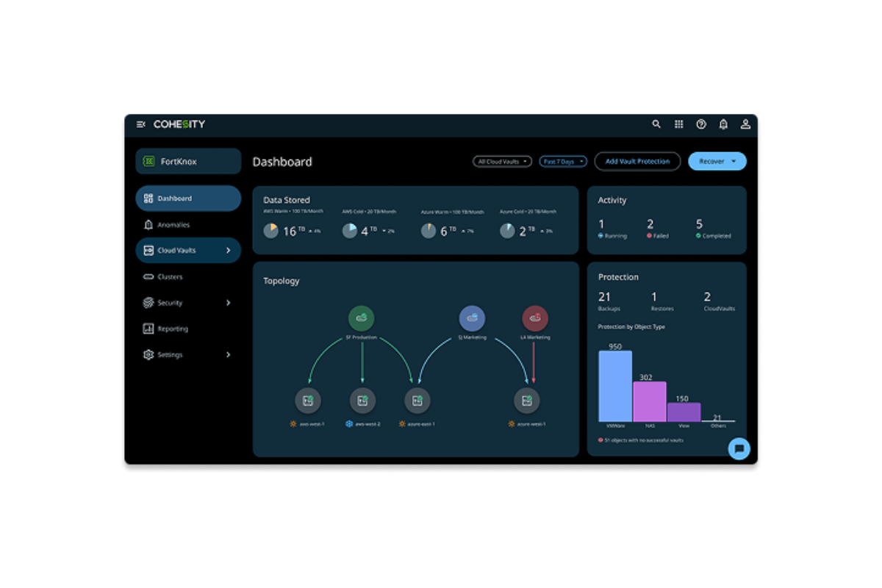Screen dimensions: 882x588
Task: Click the Azure Cold 2 TB pie chart
Action: (507, 231)
